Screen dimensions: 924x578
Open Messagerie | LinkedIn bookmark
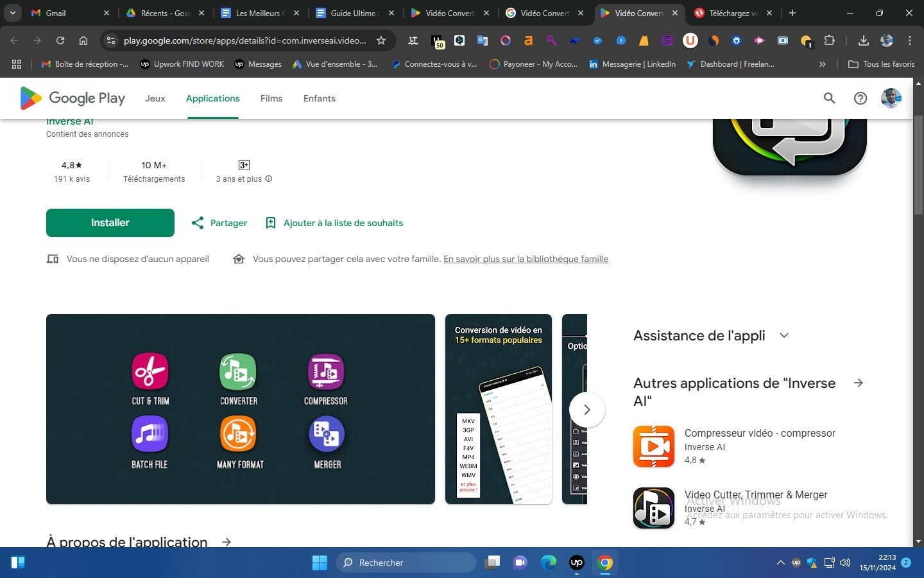pyautogui.click(x=632, y=64)
